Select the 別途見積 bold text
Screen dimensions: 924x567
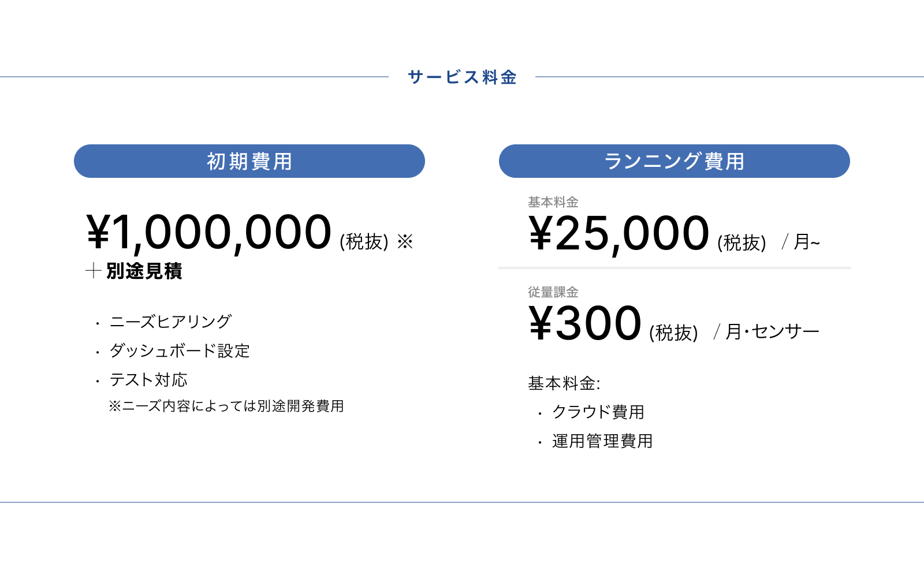(x=144, y=271)
